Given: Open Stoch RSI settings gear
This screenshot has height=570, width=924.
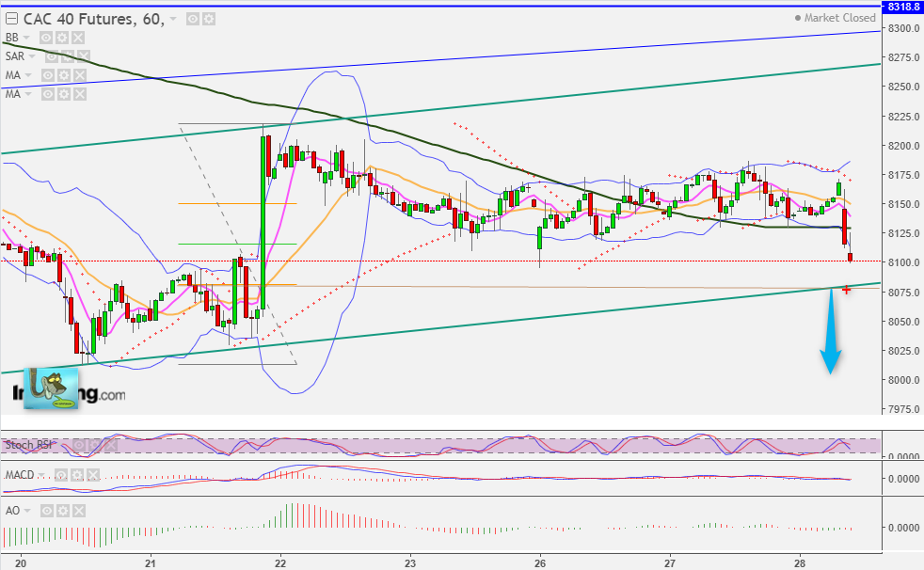Looking at the screenshot, I should (95, 445).
